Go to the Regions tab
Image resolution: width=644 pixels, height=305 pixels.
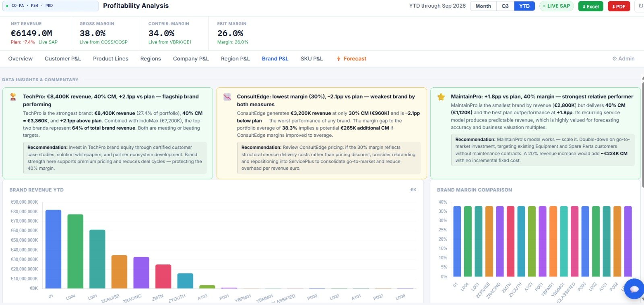151,59
